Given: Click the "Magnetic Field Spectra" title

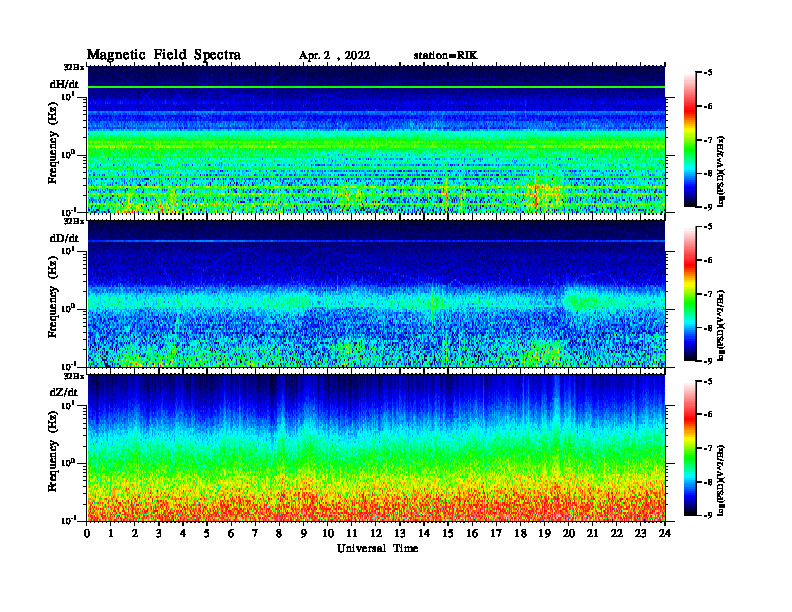Looking at the screenshot, I should (164, 55).
